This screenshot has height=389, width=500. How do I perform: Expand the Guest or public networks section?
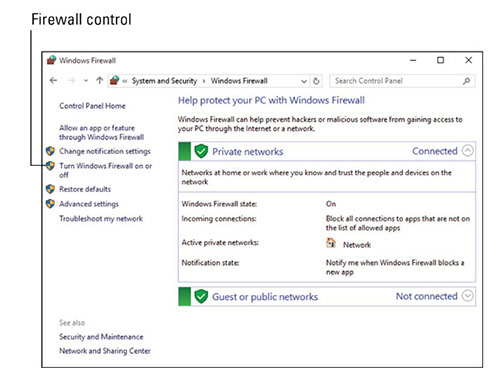coord(468,296)
